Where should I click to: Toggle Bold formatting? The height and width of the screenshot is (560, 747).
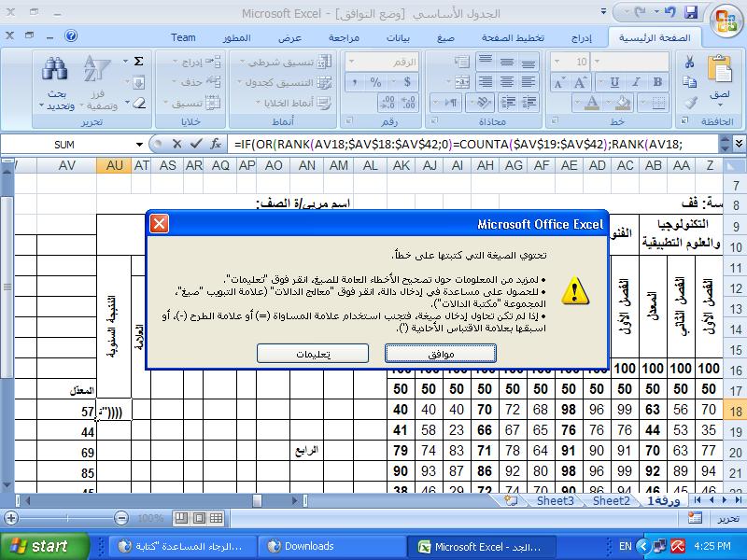point(658,82)
